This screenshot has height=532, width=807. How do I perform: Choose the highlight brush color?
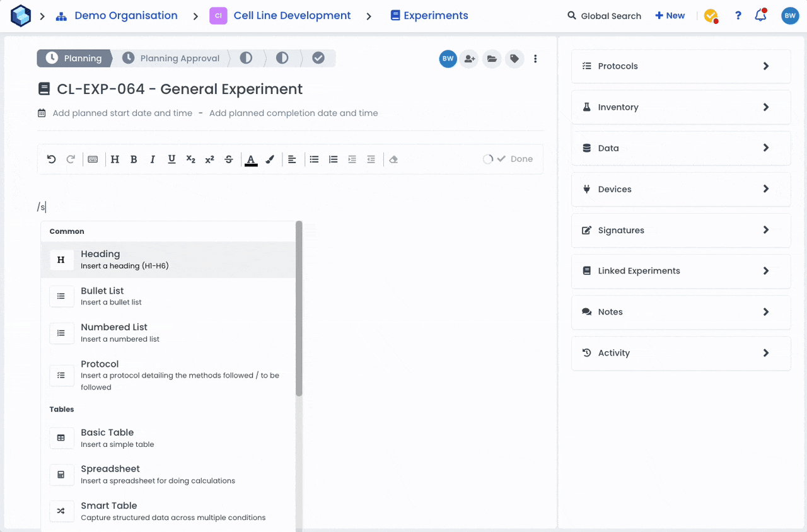pos(270,159)
